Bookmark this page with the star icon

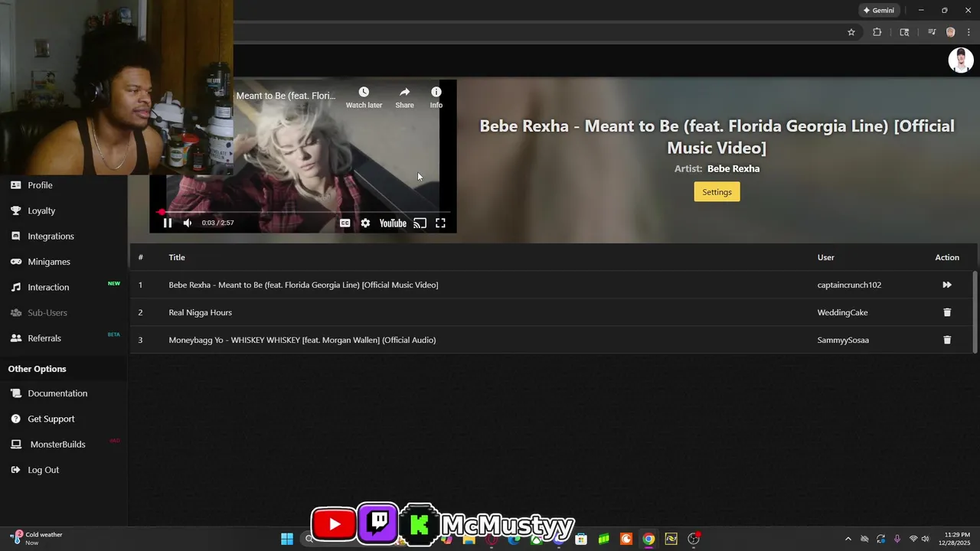pos(851,32)
